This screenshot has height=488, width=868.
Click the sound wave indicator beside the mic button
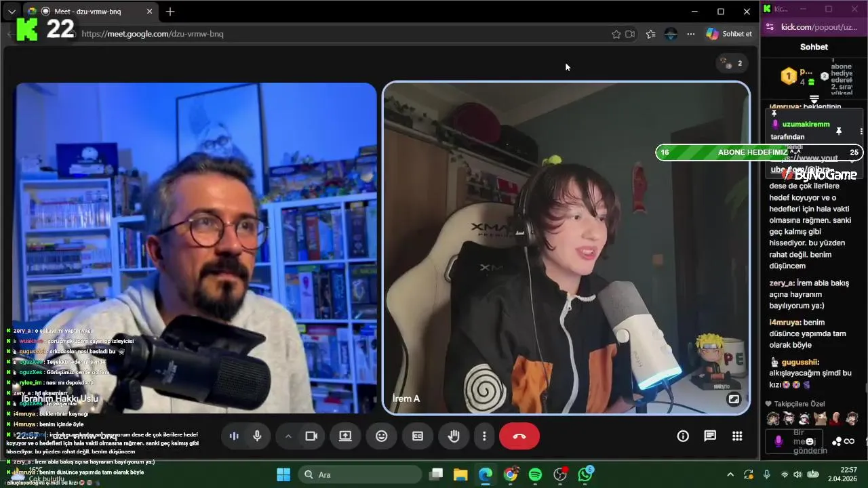(x=234, y=436)
